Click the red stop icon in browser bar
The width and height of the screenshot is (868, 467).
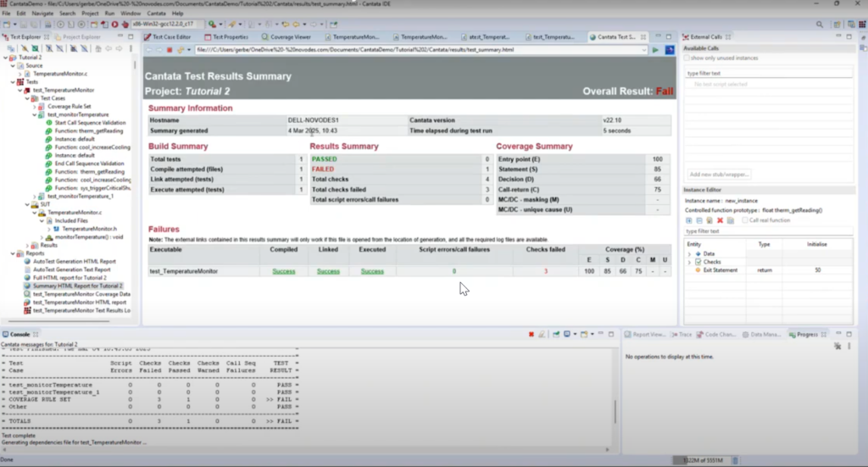point(170,50)
